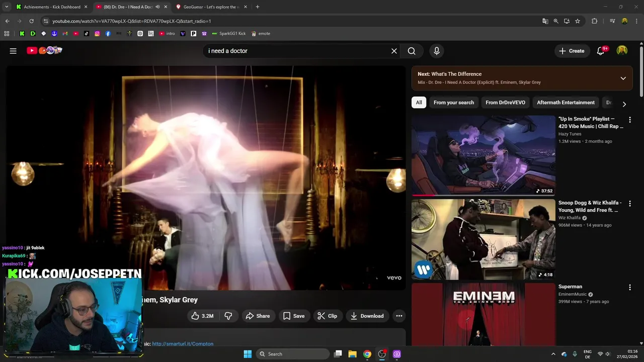644x362 pixels.
Task: Open a new browser tab
Action: tap(258, 7)
